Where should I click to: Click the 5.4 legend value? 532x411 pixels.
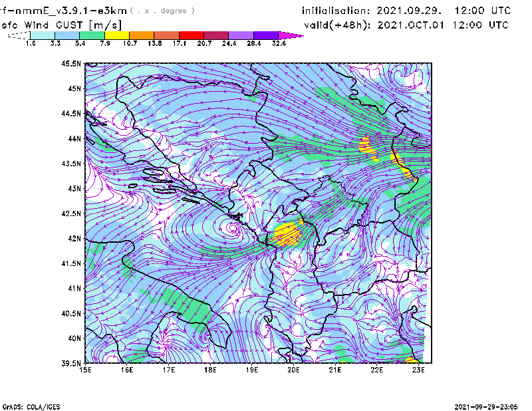[x=80, y=43]
